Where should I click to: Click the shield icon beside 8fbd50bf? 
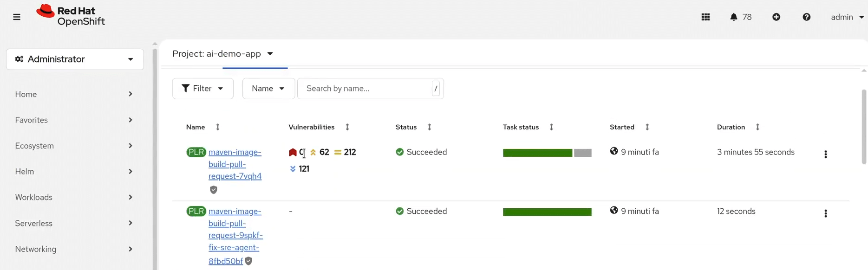click(x=248, y=261)
